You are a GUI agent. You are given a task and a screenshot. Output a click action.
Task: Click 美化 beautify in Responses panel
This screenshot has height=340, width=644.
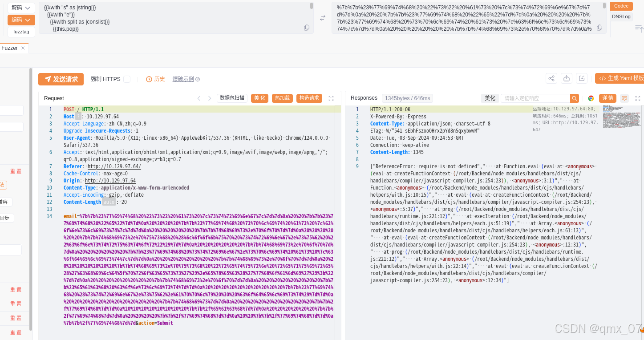point(490,98)
